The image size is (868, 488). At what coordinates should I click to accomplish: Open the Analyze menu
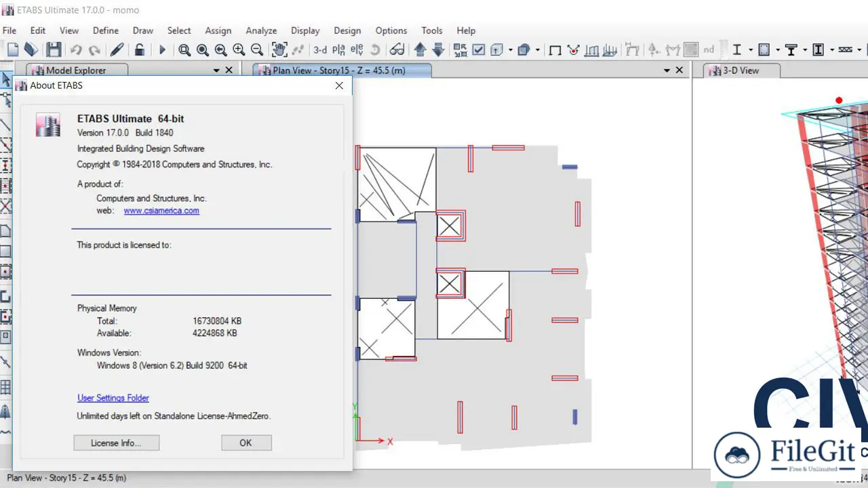(x=261, y=30)
